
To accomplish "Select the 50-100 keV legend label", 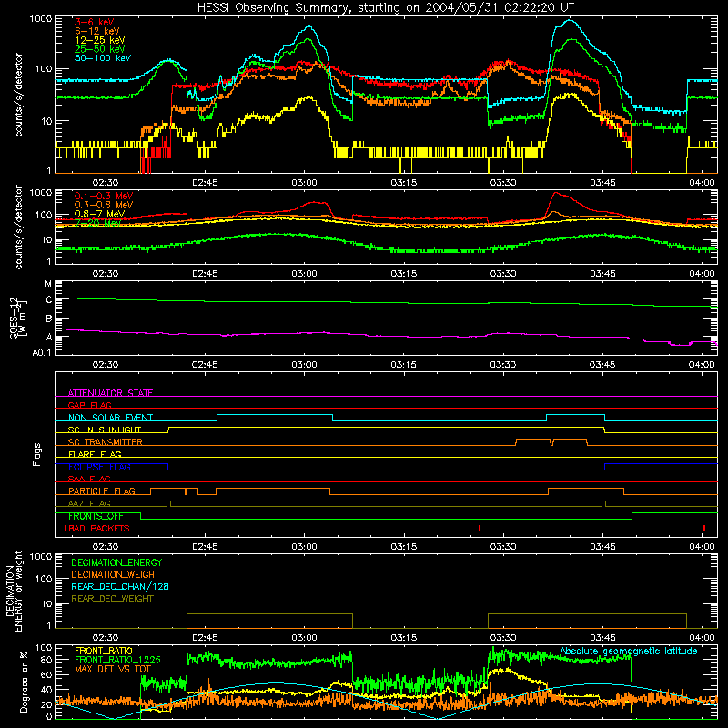I will [x=103, y=58].
